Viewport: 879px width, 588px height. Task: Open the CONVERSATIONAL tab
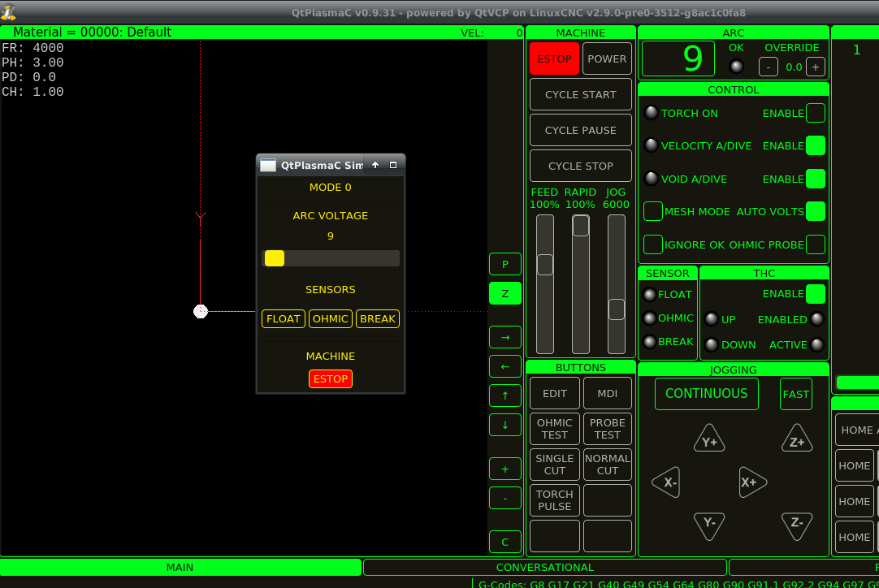(x=545, y=567)
